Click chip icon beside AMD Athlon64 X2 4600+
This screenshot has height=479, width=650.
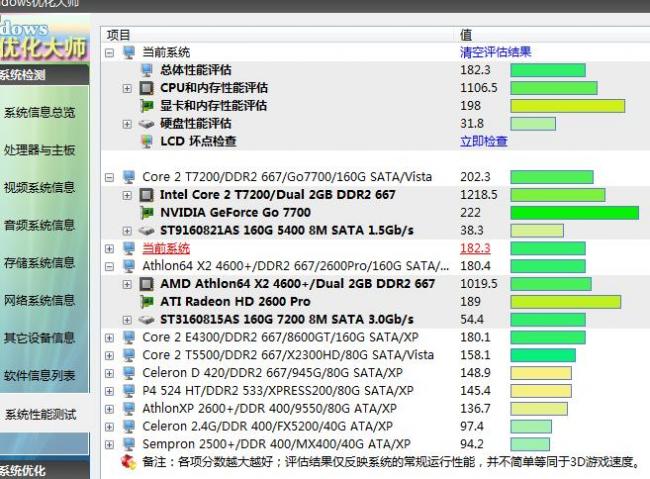click(146, 284)
